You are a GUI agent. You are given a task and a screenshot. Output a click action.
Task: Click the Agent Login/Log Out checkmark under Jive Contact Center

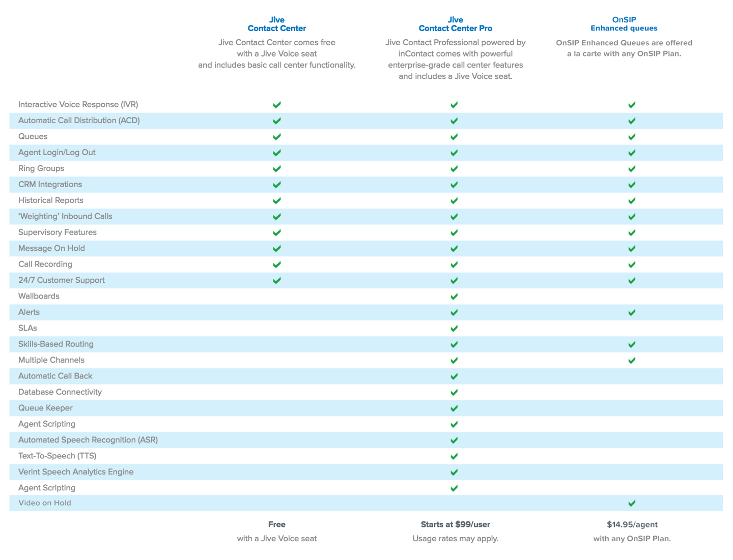point(277,153)
